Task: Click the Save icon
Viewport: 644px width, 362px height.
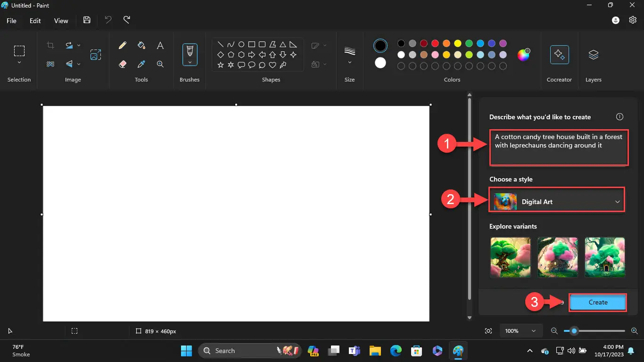Action: coord(87,20)
